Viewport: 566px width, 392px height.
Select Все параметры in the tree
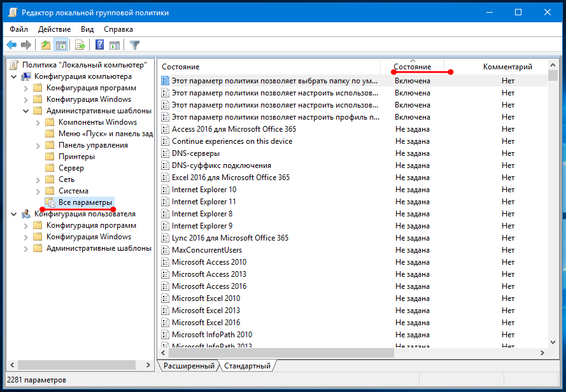pyautogui.click(x=85, y=202)
